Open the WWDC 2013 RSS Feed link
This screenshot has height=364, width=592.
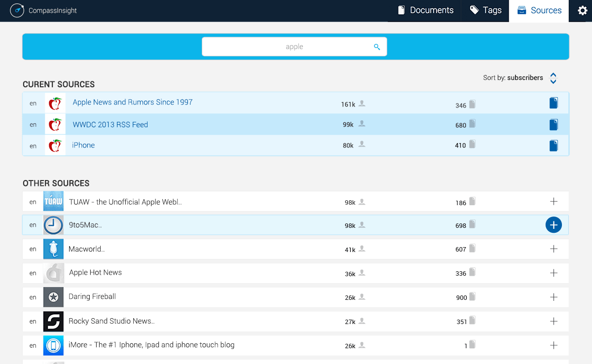(x=110, y=125)
